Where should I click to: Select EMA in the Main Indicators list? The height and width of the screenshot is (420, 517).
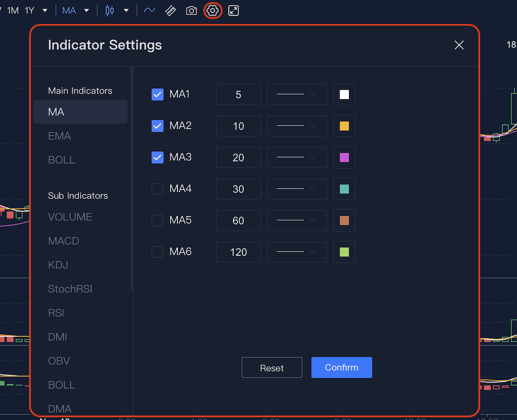tap(59, 136)
